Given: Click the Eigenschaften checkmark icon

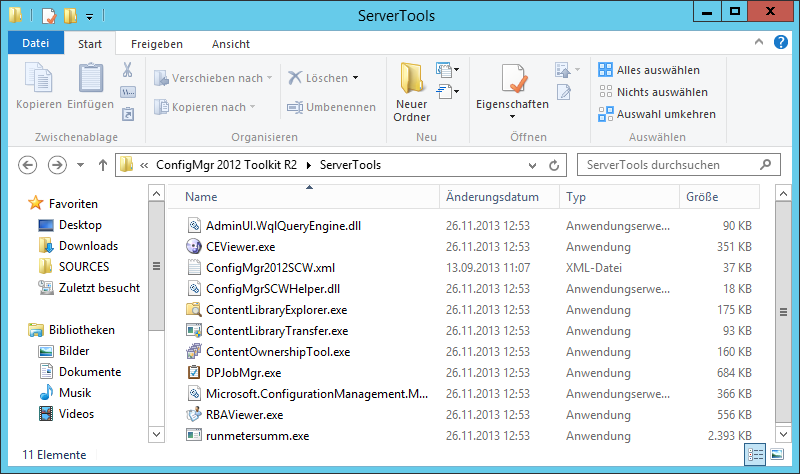Looking at the screenshot, I should 513,79.
